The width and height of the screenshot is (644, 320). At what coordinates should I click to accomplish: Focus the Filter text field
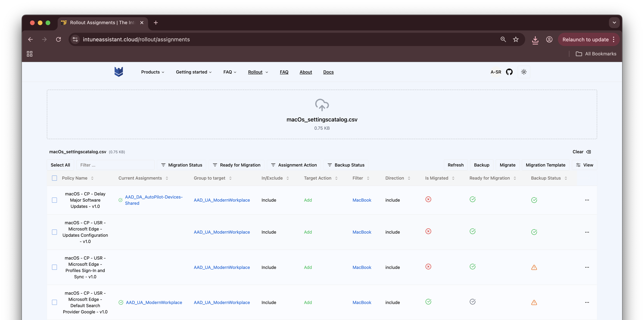point(116,165)
